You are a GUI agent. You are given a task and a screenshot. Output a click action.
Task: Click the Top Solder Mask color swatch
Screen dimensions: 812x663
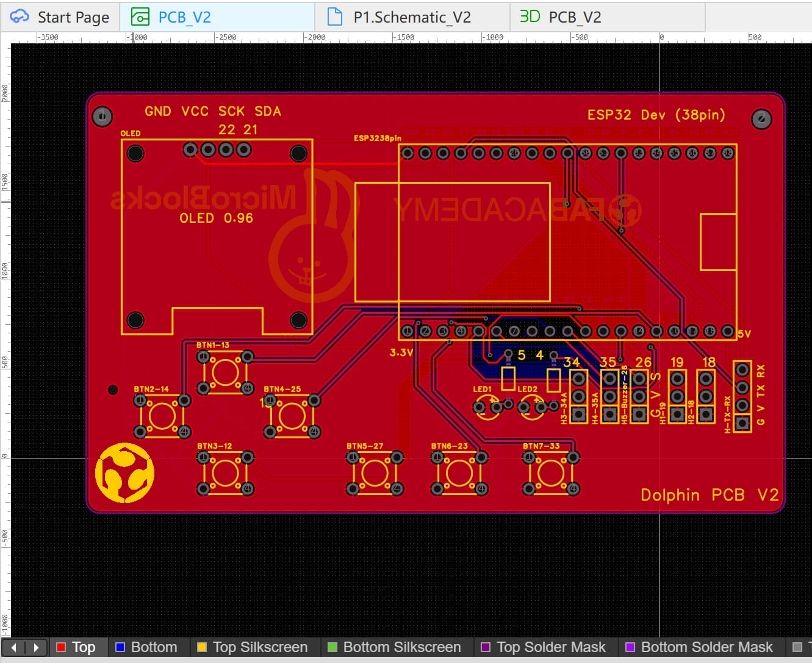(x=486, y=647)
